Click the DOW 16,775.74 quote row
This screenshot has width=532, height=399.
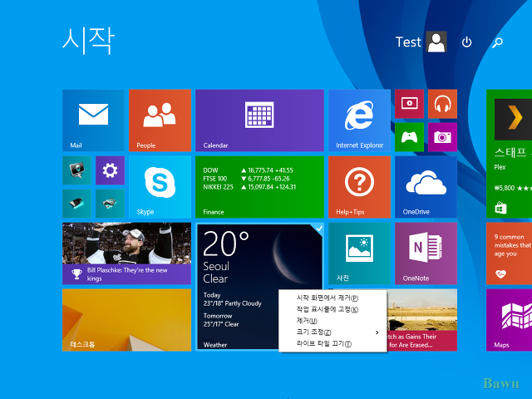click(248, 170)
